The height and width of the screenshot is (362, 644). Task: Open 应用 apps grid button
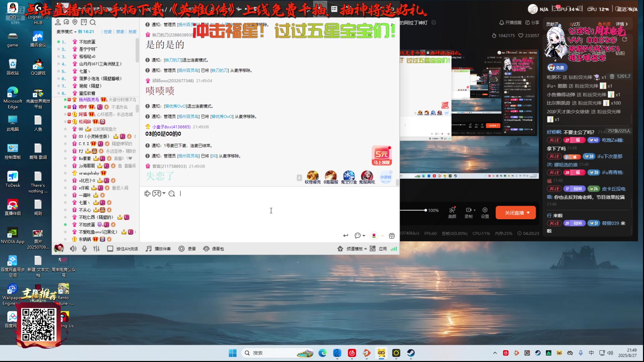378,249
